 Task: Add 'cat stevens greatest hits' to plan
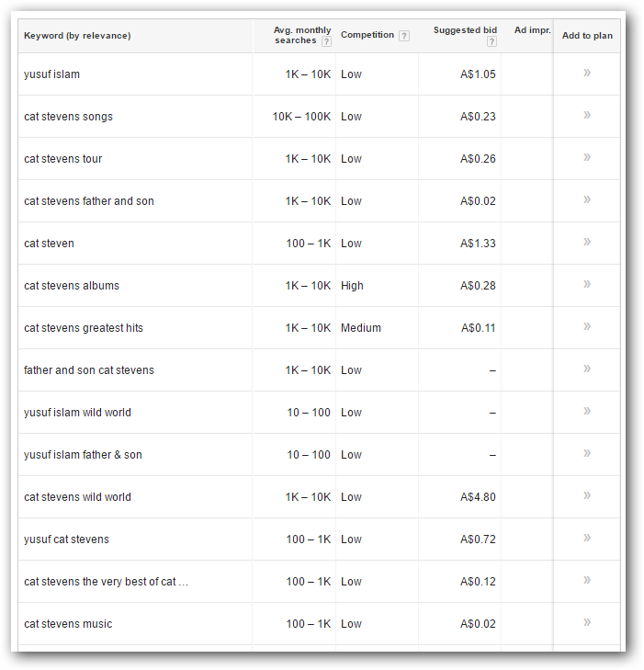tap(587, 326)
